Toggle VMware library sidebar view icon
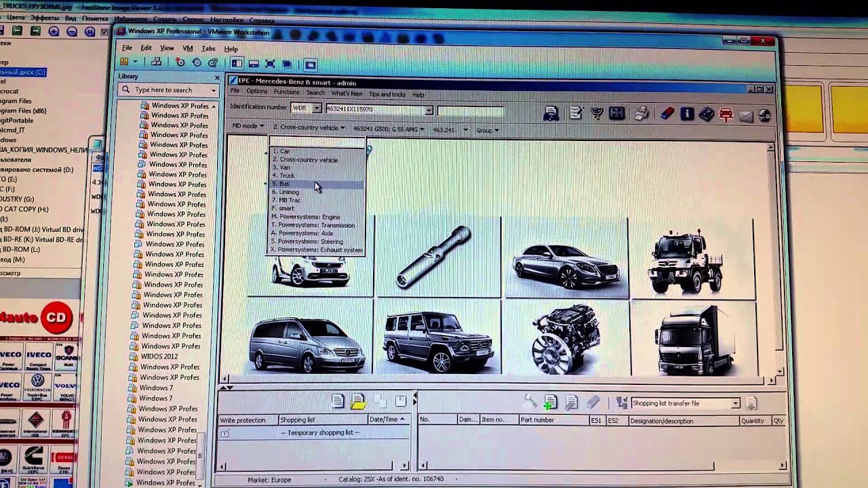Image resolution: width=868 pixels, height=488 pixels. click(x=237, y=64)
